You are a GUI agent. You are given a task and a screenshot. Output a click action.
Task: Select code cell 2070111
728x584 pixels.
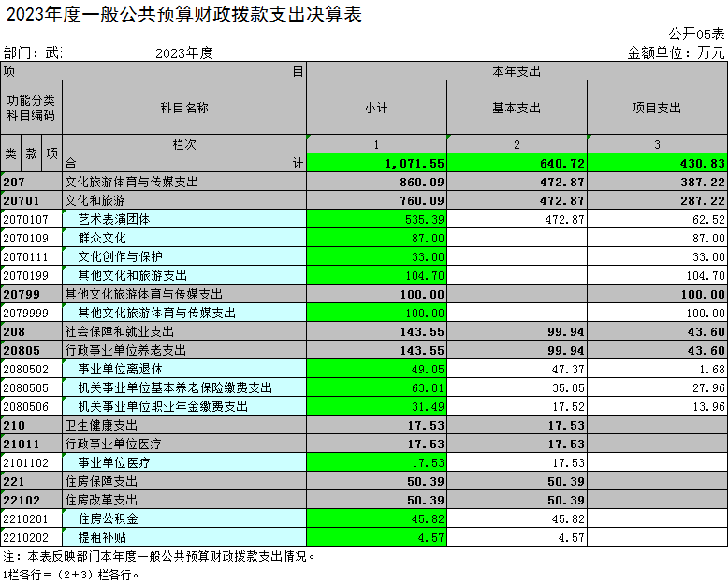tap(31, 256)
